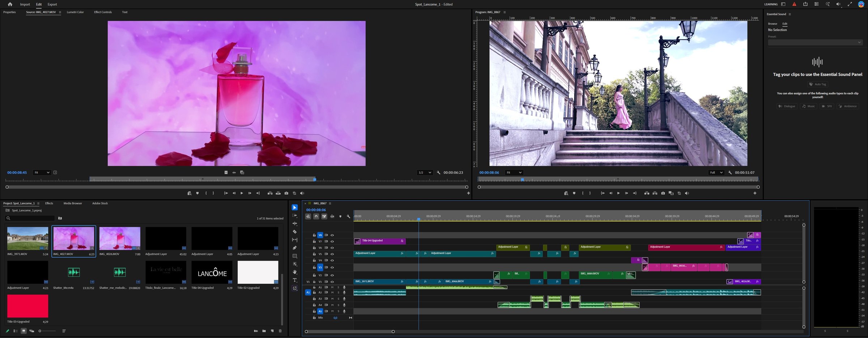This screenshot has width=868, height=338.
Task: Switch Project panel to list view
Action: pos(16,331)
